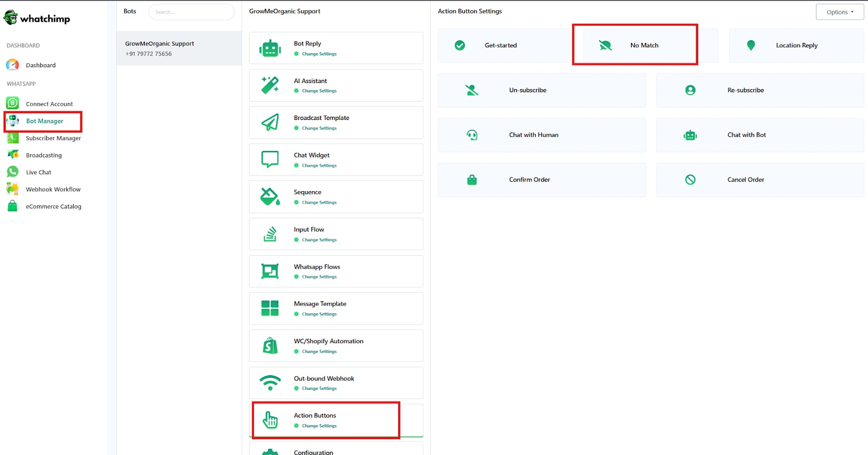Click the Sequence fill bucket icon

(x=270, y=197)
